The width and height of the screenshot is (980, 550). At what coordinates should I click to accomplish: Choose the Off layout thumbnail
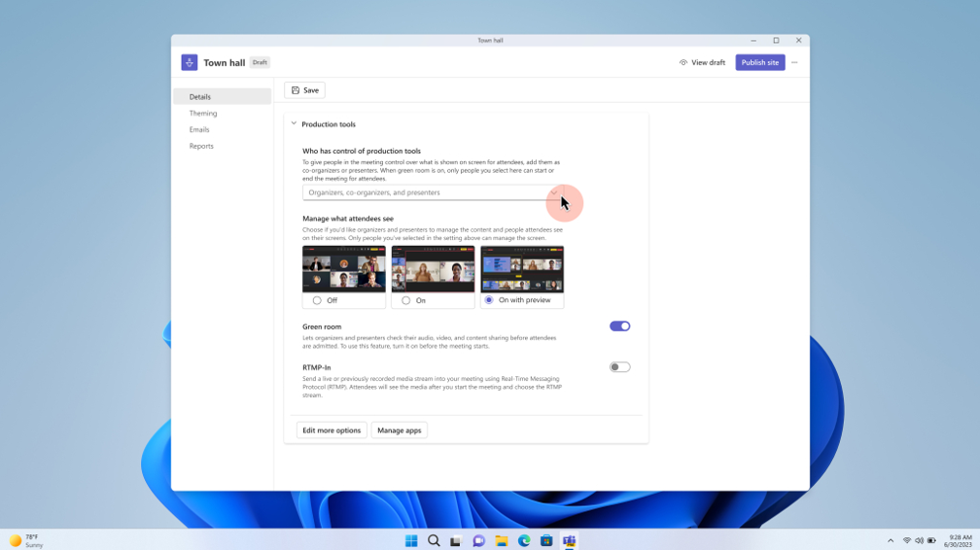(x=344, y=269)
